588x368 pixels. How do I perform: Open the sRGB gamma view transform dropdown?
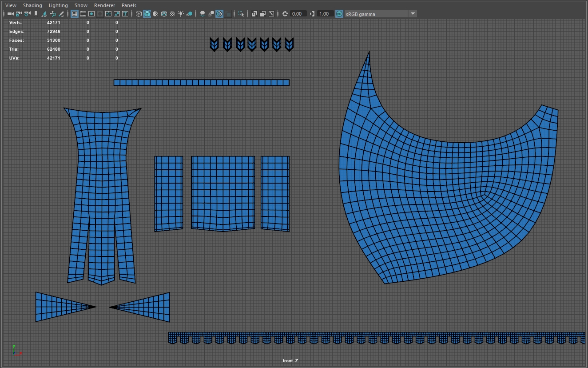click(x=413, y=14)
